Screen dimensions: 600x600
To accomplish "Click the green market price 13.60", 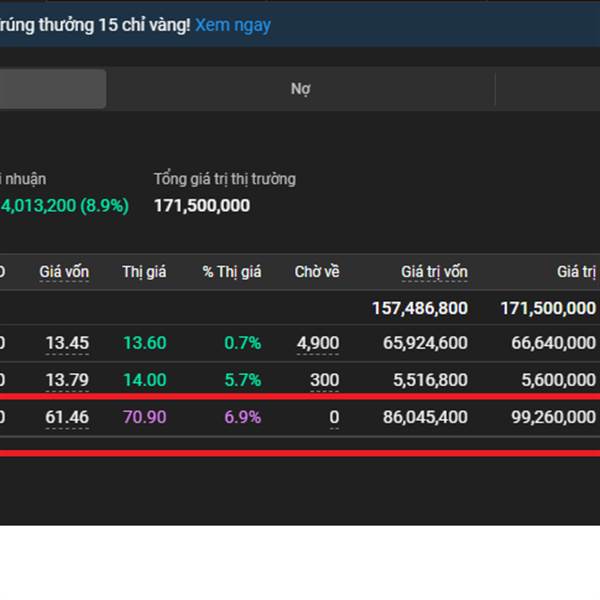I will click(x=145, y=344).
